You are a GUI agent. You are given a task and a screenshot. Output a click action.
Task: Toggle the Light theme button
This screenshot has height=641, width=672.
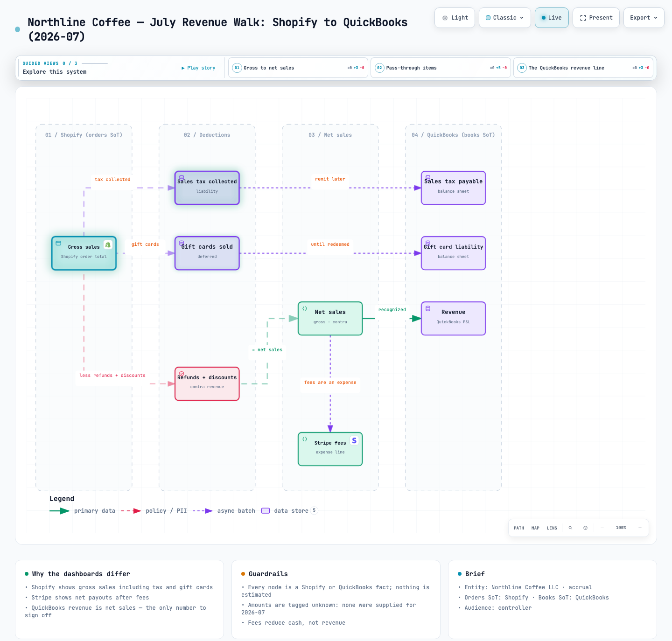pyautogui.click(x=455, y=18)
